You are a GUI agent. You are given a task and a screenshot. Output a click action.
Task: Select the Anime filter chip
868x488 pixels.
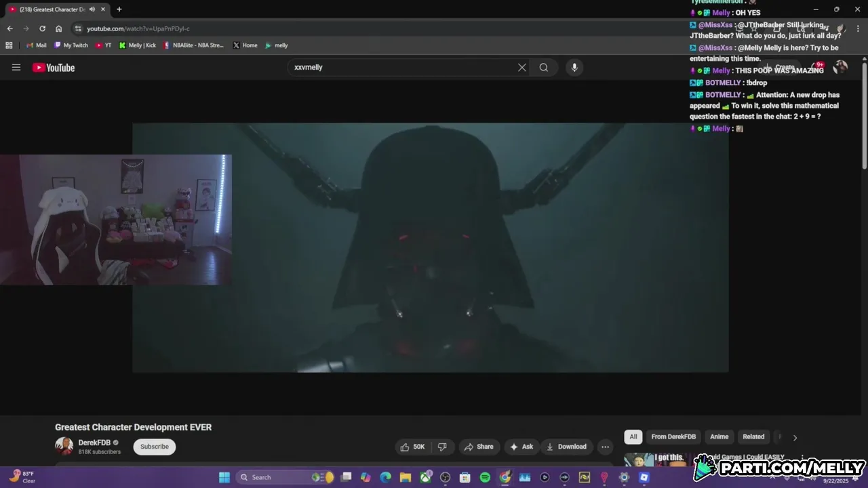click(x=719, y=437)
